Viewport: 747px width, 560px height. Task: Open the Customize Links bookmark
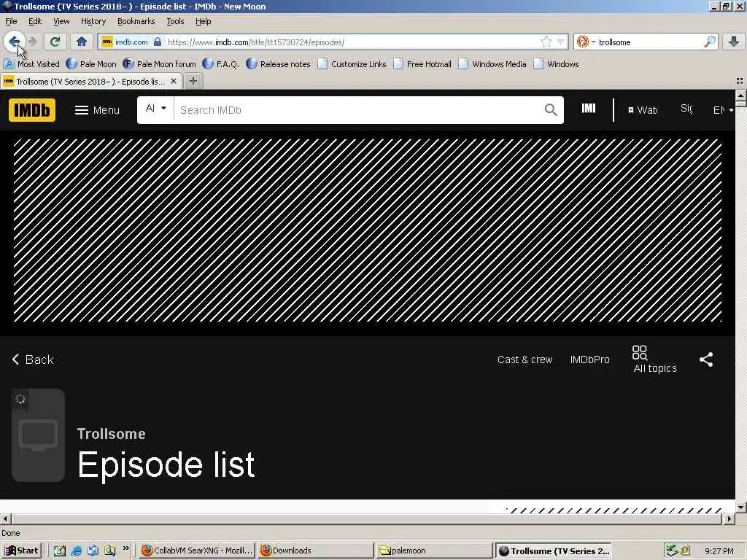pyautogui.click(x=352, y=64)
